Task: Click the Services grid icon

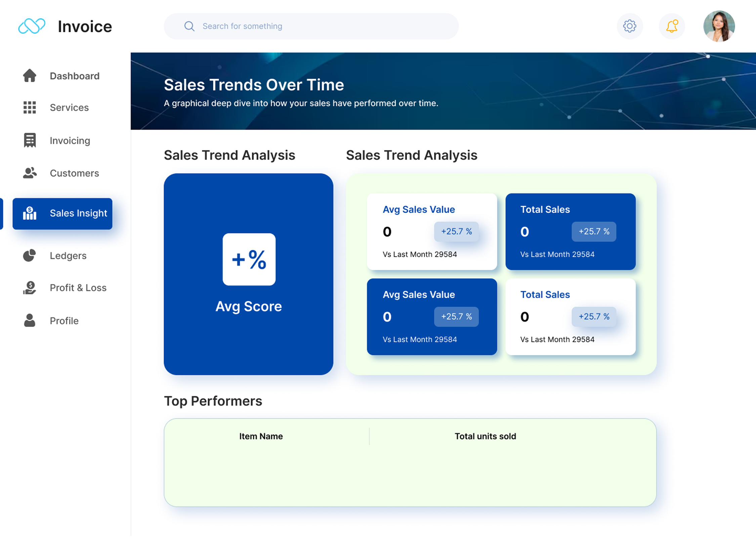Action: pyautogui.click(x=30, y=108)
